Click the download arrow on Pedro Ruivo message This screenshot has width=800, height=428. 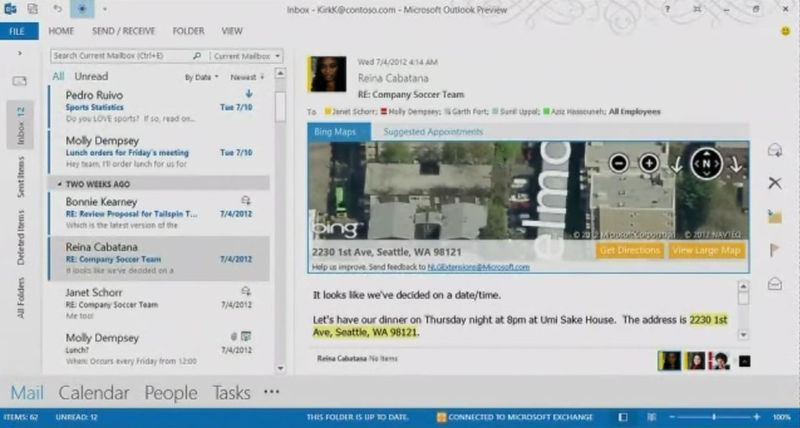click(249, 94)
